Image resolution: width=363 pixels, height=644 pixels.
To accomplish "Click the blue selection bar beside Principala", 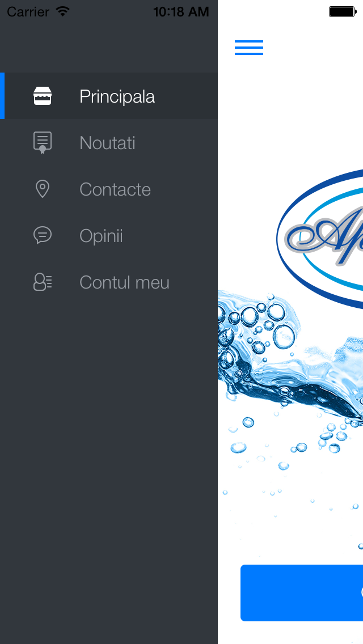I will click(2, 96).
